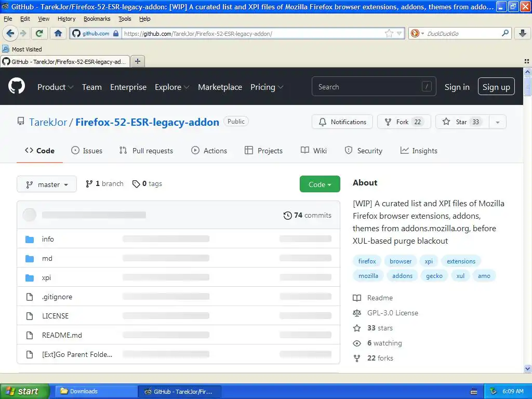Open a new tab with the plus button
The width and height of the screenshot is (532, 399).
pyautogui.click(x=137, y=61)
